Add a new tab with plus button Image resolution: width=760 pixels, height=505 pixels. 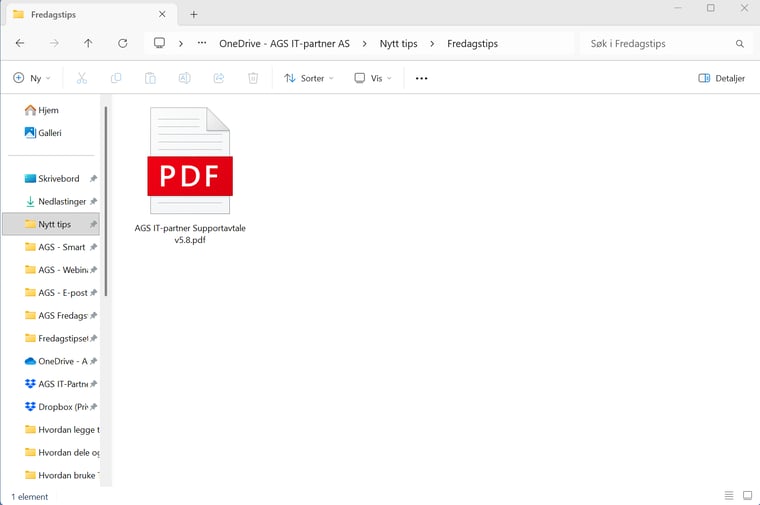pos(194,15)
